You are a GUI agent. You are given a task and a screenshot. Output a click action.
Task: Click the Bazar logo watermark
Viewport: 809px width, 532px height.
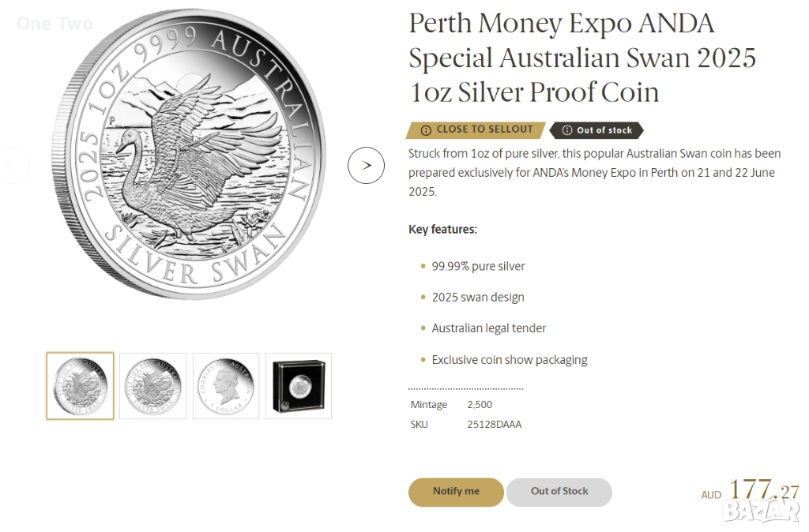[x=760, y=510]
